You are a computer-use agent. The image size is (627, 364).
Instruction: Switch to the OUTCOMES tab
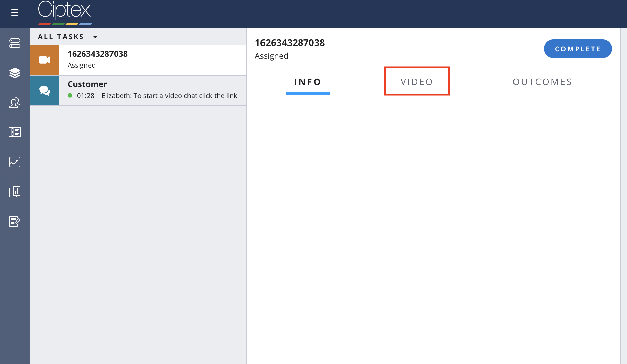pyautogui.click(x=543, y=82)
